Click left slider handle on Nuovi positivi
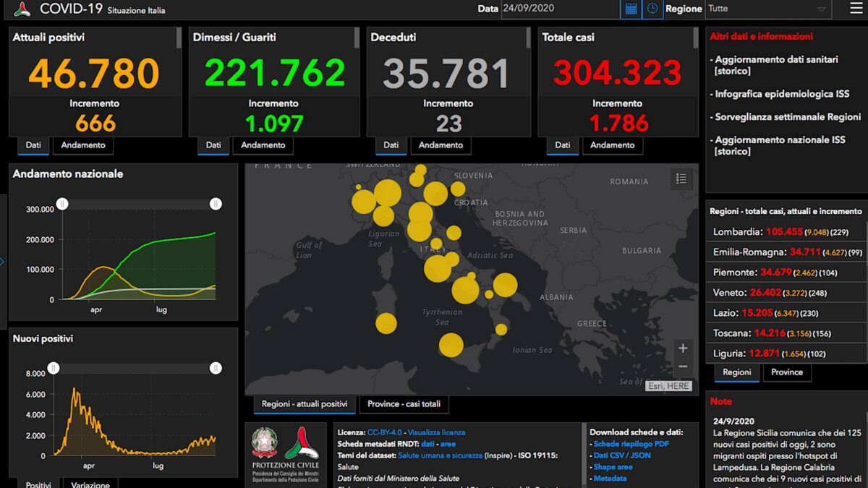The height and width of the screenshot is (488, 868). (x=54, y=369)
